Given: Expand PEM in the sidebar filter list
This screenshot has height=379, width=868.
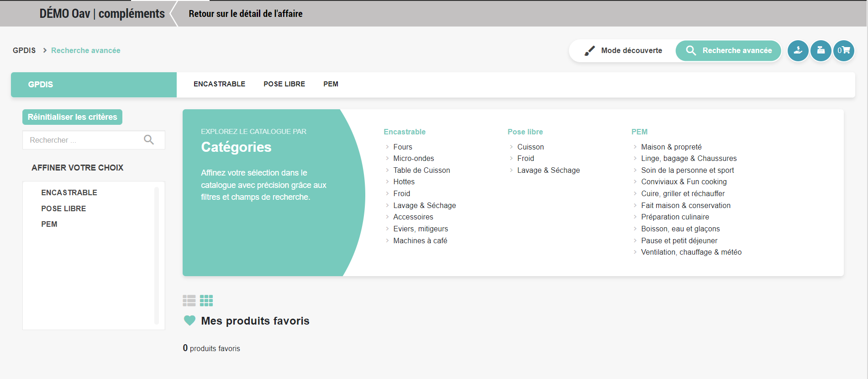Looking at the screenshot, I should (x=49, y=224).
